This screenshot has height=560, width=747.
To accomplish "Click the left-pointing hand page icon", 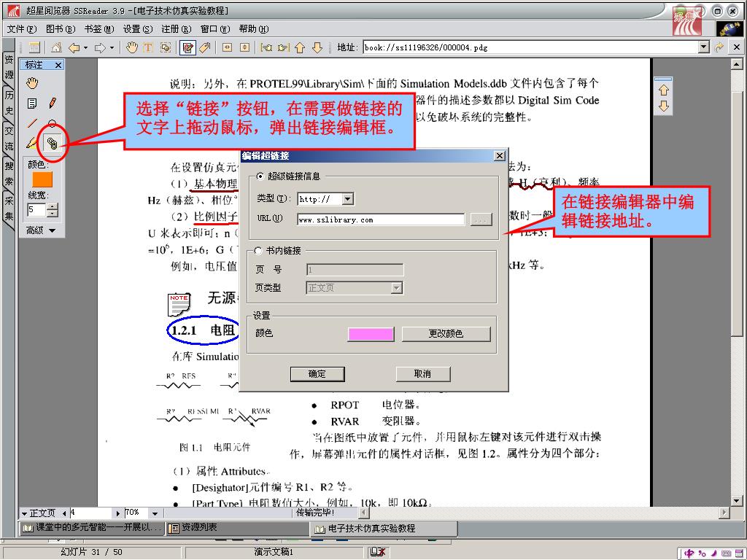I will [x=266, y=47].
